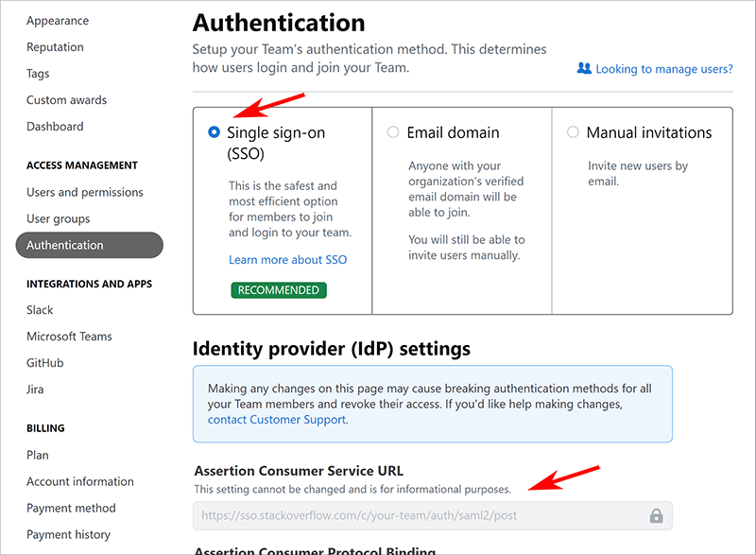The width and height of the screenshot is (756, 555).
Task: Click contact Customer Support link
Action: [277, 420]
